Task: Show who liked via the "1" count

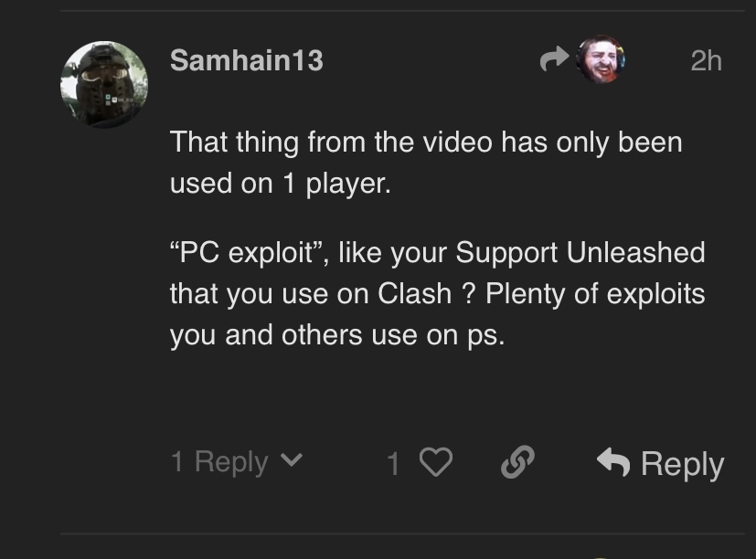Action: 393,464
